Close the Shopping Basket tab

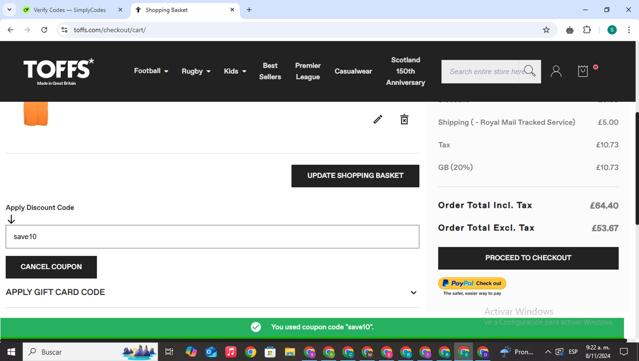232,10
